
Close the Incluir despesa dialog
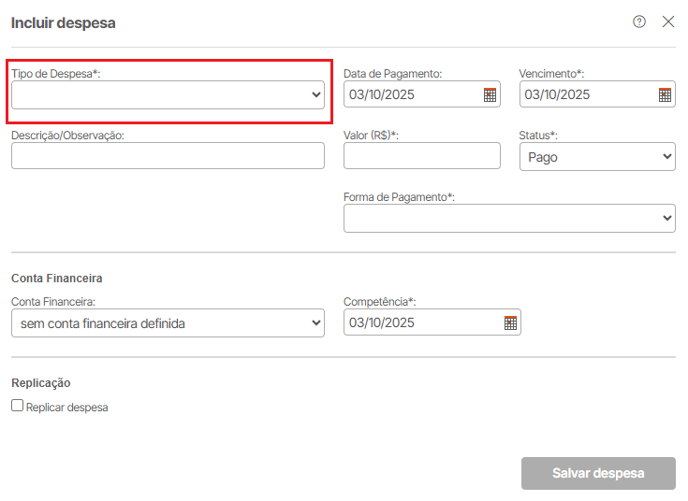click(x=668, y=22)
